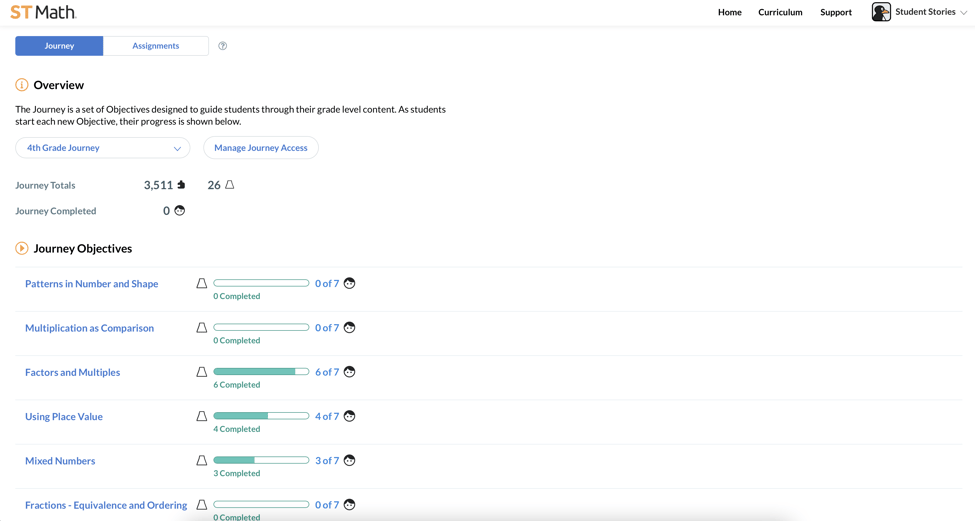Open Fractions - Equivalence and Ordering objective
Viewport: 975px width, 521px height.
pyautogui.click(x=106, y=505)
